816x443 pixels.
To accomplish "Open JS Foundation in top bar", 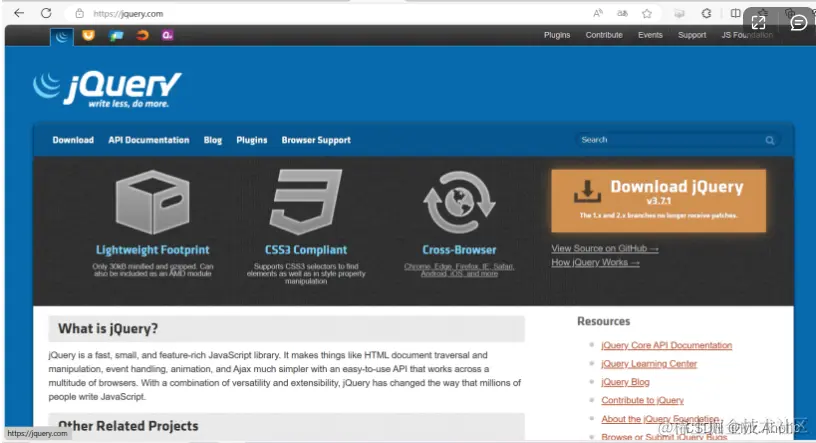I will (x=747, y=35).
